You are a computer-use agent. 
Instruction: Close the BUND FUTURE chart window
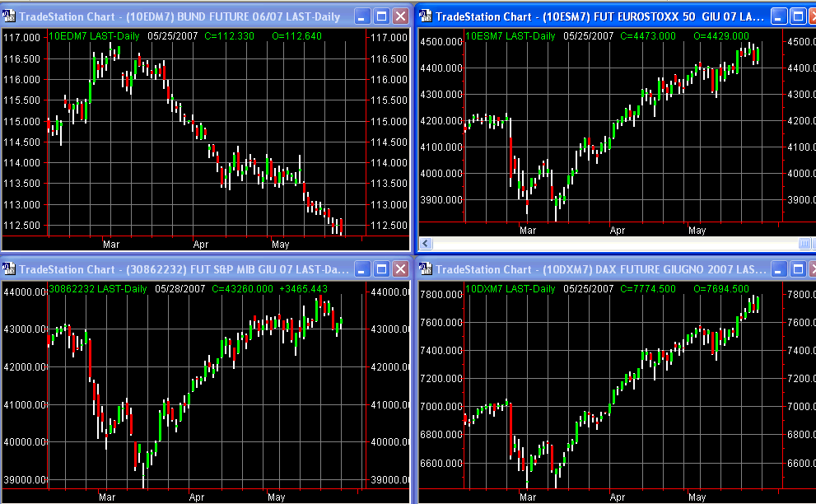(400, 16)
